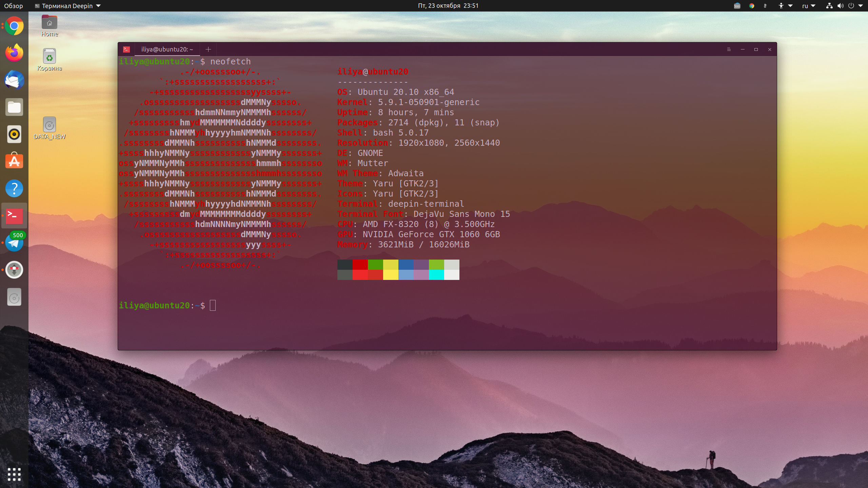868x488 pixels.
Task: Open Google Chrome from the dock
Action: pos(14,26)
